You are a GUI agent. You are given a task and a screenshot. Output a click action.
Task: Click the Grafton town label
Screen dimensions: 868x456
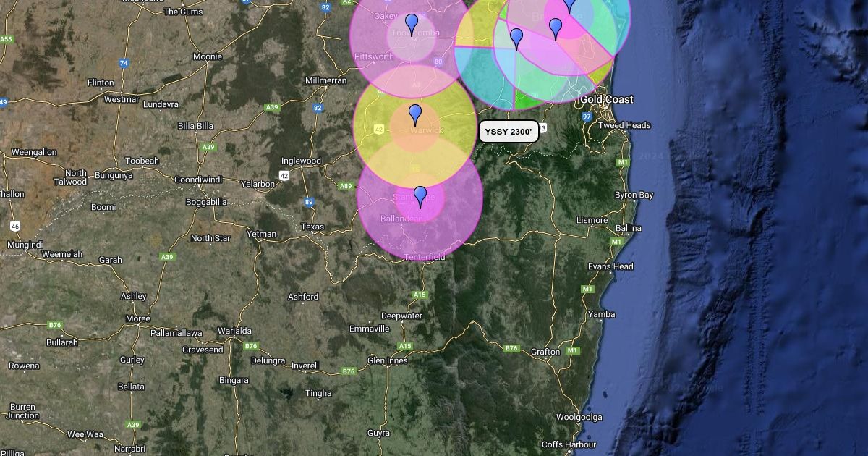545,352
